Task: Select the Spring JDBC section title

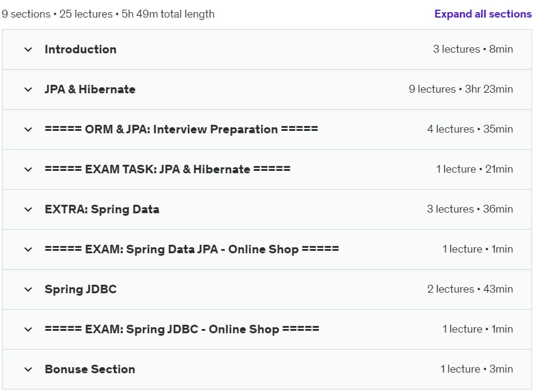Action: pyautogui.click(x=81, y=289)
